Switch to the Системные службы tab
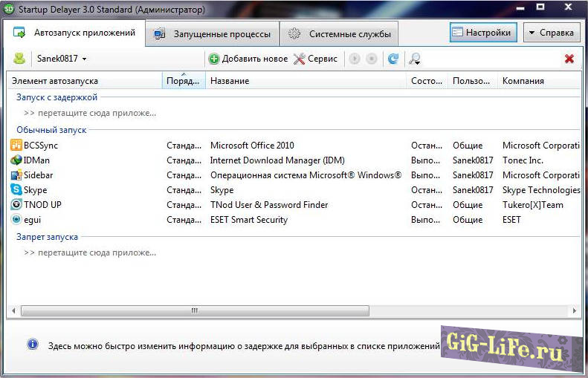The width and height of the screenshot is (588, 378). (340, 34)
